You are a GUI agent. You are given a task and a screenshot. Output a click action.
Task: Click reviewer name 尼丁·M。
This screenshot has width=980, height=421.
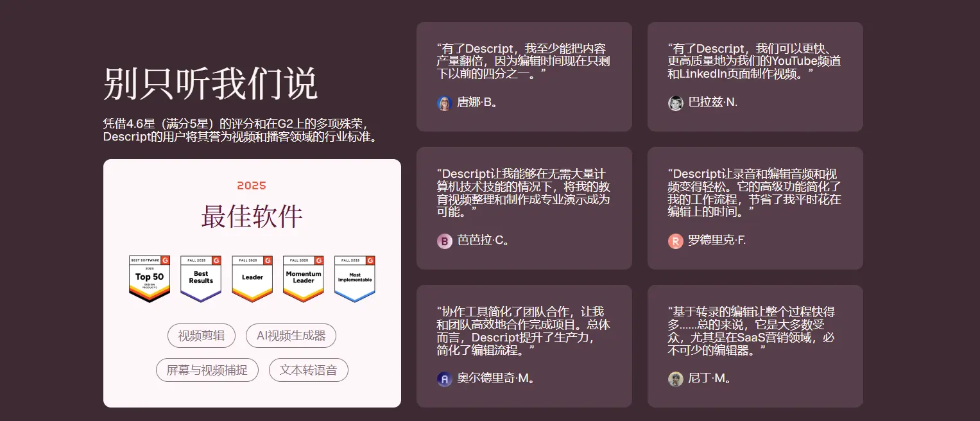click(710, 379)
